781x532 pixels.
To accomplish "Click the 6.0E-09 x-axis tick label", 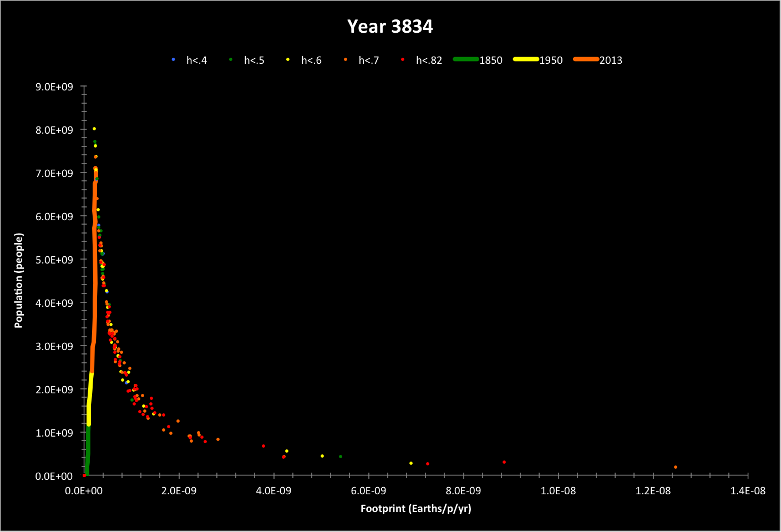I will [368, 491].
